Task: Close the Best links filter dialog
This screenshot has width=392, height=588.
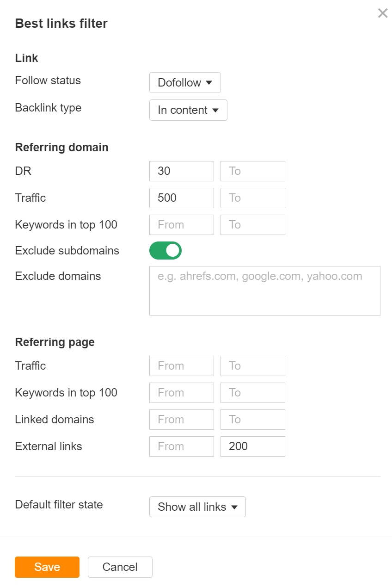Action: tap(383, 13)
